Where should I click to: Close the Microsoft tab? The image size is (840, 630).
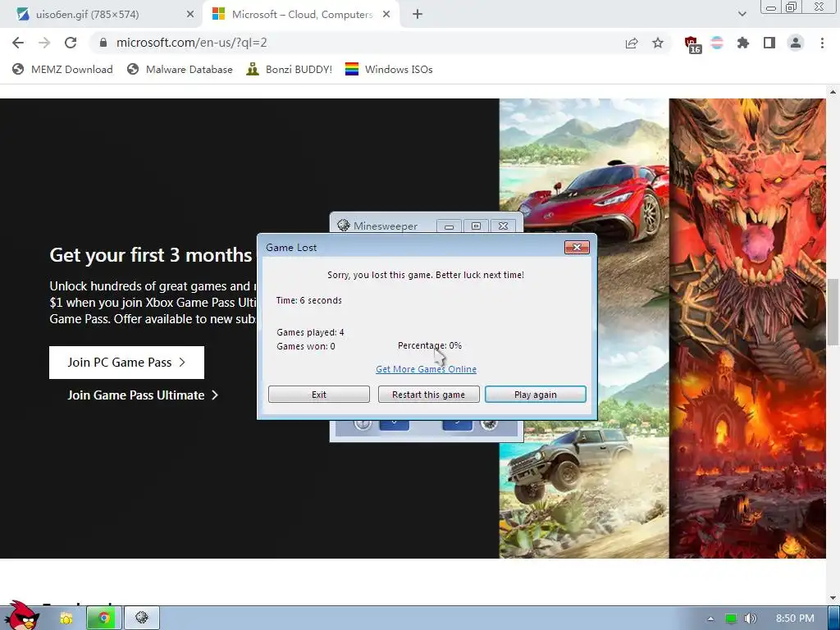[386, 15]
